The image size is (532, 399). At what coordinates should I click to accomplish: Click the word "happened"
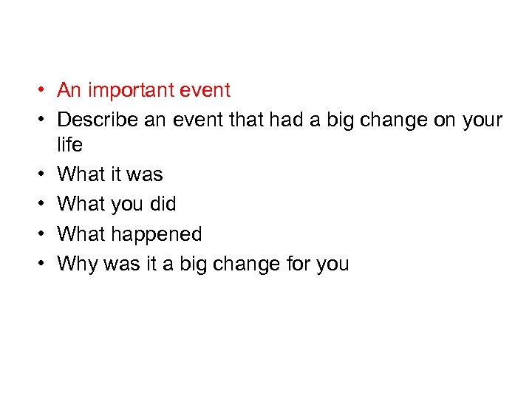[157, 234]
